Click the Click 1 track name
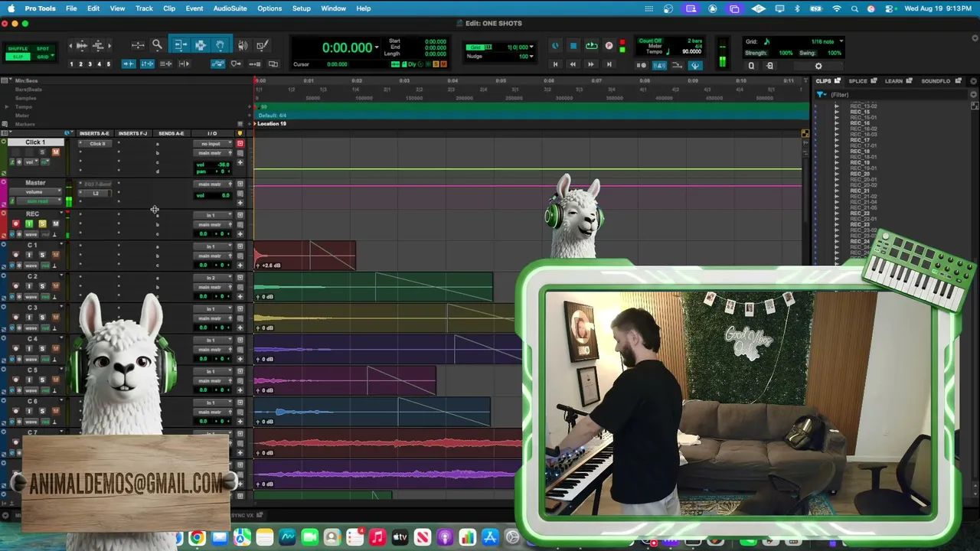The width and height of the screenshot is (980, 551). [35, 142]
